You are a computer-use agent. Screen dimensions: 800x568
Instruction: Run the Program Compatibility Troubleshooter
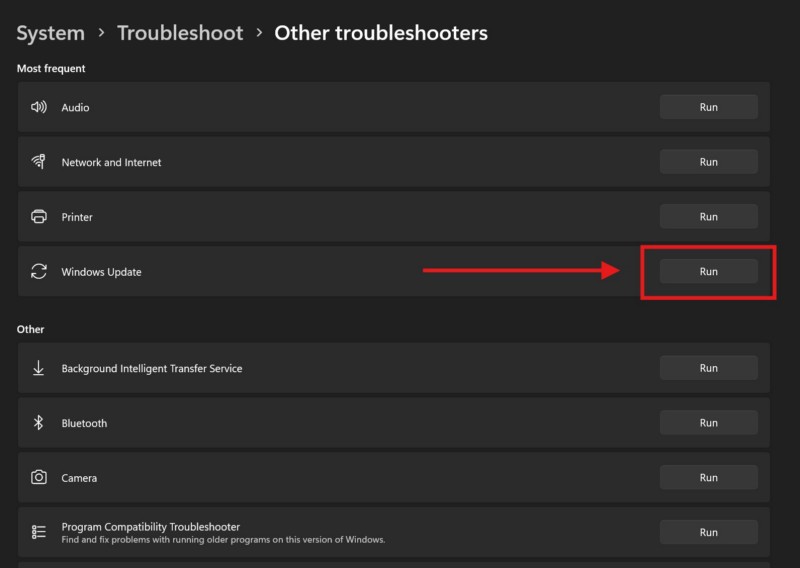[708, 533]
